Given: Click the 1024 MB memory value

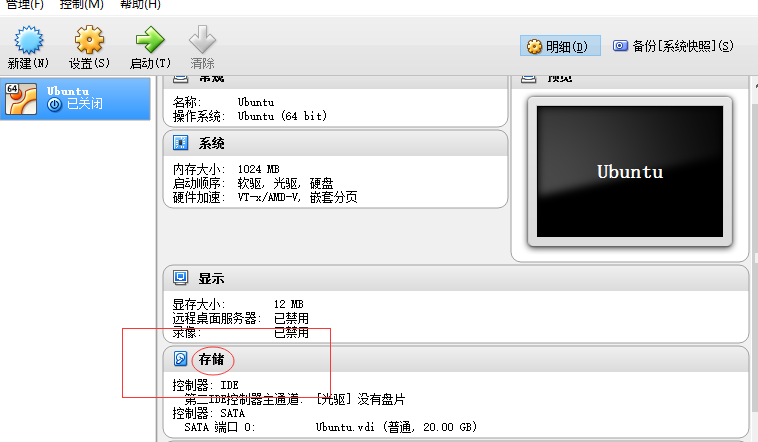Looking at the screenshot, I should (x=258, y=169).
